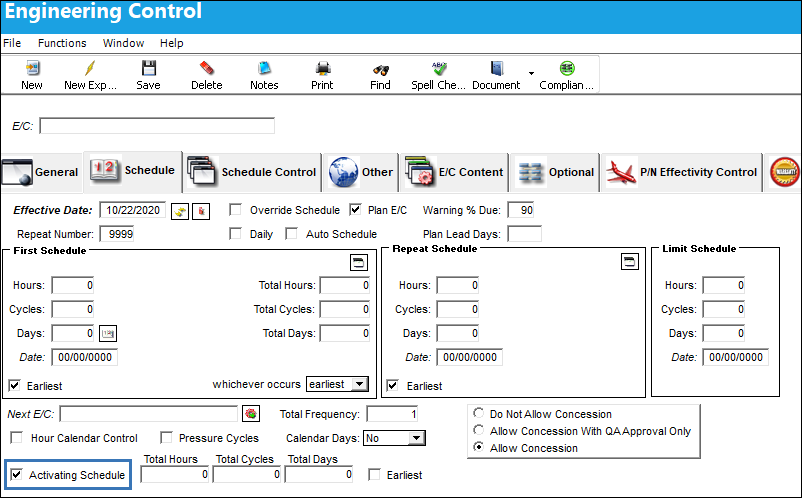Click the Warning % Due field

pos(521,210)
